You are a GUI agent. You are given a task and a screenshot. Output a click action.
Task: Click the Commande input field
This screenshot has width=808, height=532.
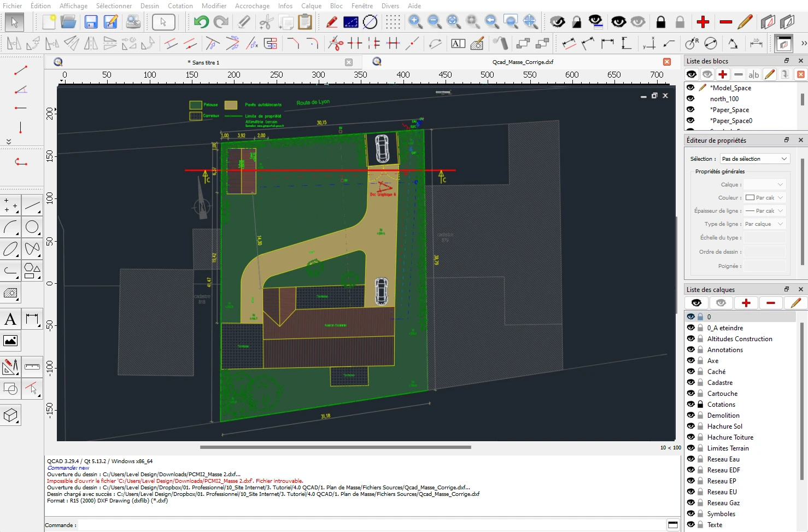tap(372, 525)
